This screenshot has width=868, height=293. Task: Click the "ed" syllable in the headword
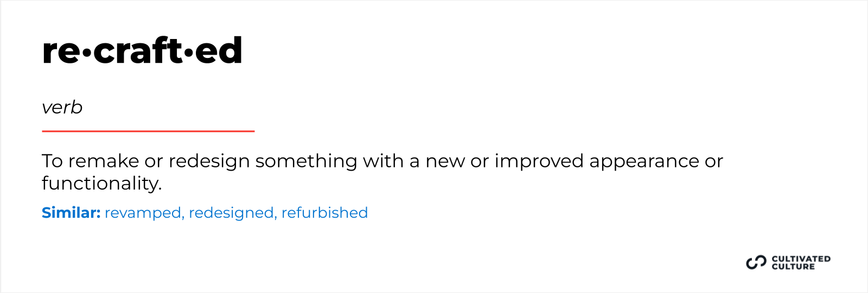click(218, 51)
